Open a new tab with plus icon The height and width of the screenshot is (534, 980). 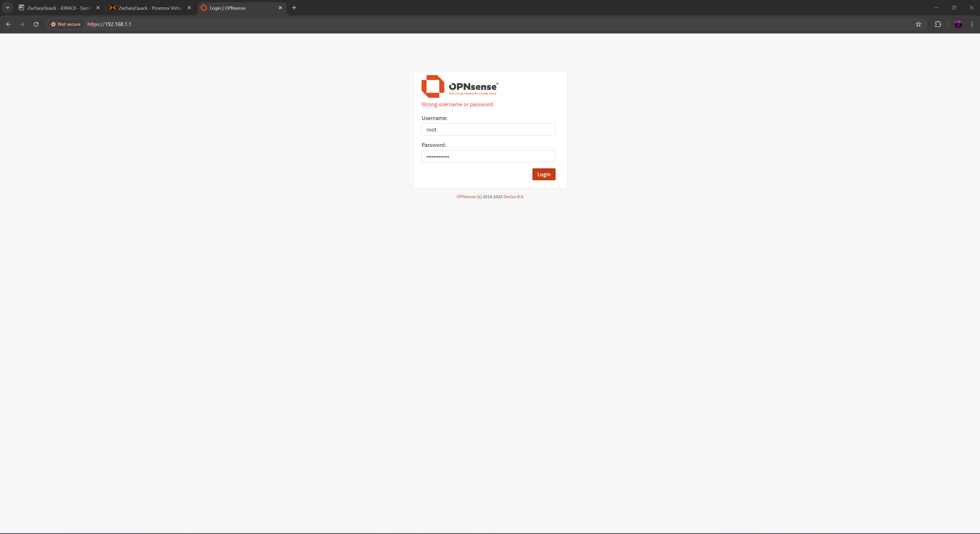[x=294, y=8]
